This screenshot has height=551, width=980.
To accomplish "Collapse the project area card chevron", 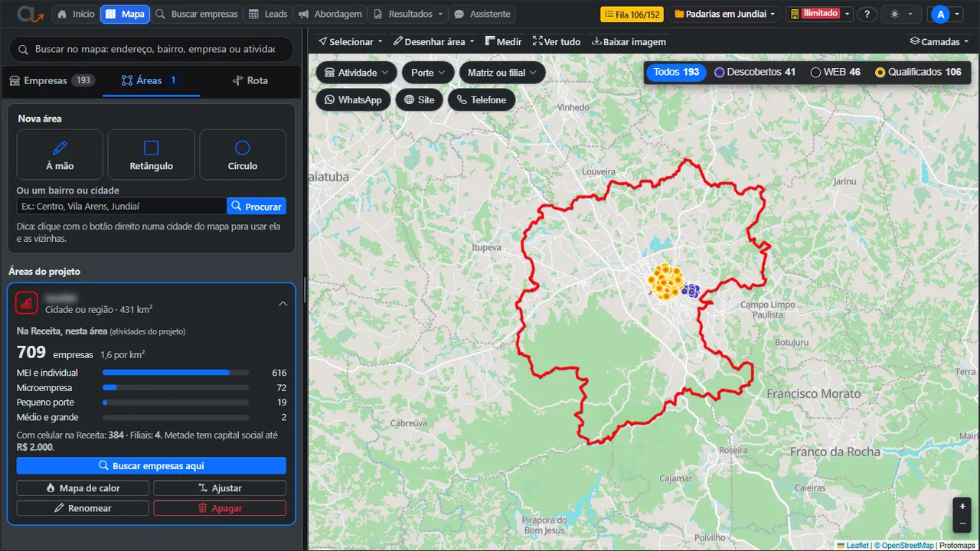I will pyautogui.click(x=283, y=303).
